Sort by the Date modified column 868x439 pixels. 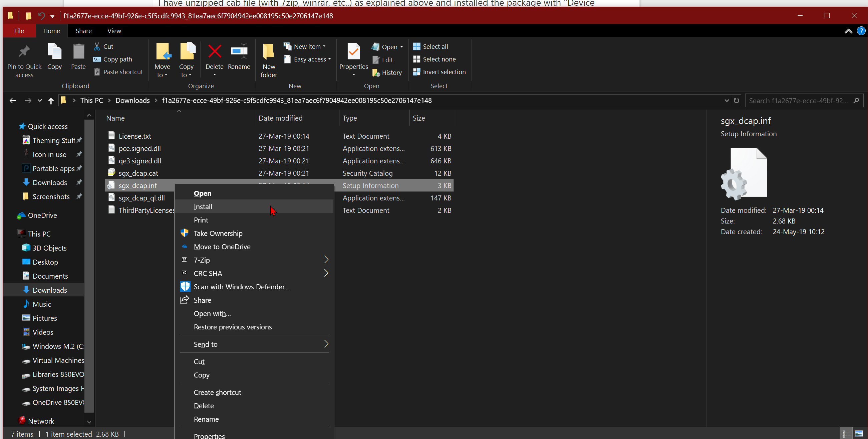[297, 118]
